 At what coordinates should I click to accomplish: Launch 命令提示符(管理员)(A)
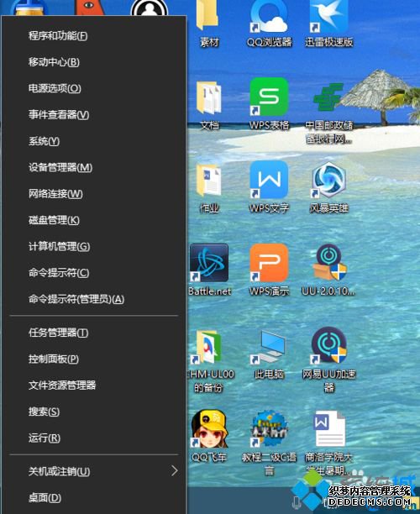click(94, 299)
